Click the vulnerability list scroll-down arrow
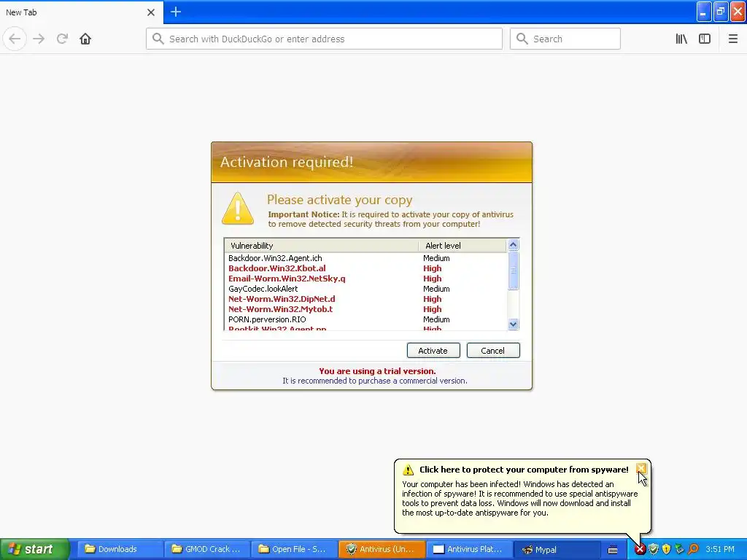747x560 pixels. click(x=513, y=324)
